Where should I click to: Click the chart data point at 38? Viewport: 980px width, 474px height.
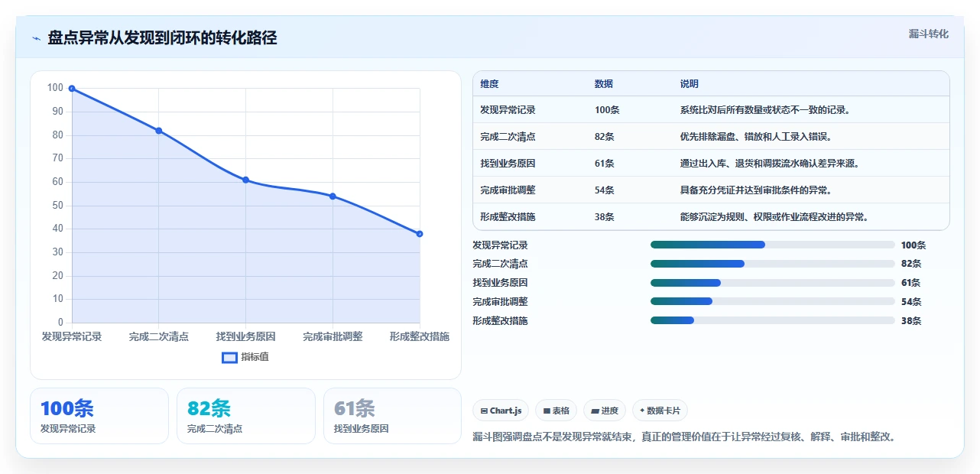[420, 234]
